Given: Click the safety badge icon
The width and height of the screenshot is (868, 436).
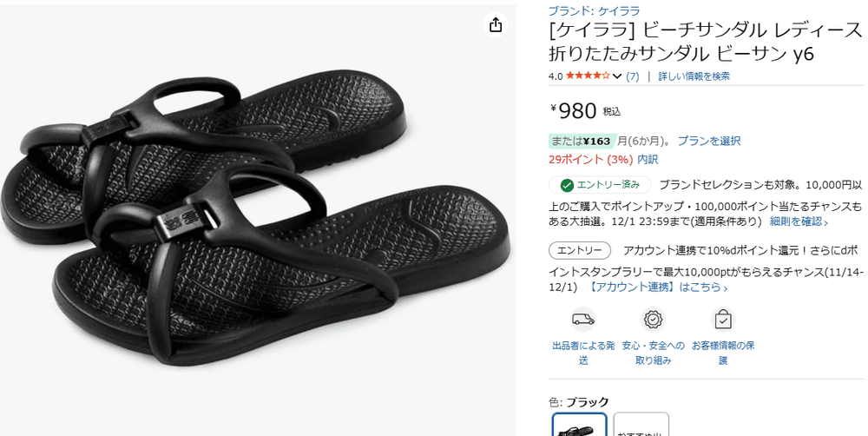Looking at the screenshot, I should [x=654, y=319].
